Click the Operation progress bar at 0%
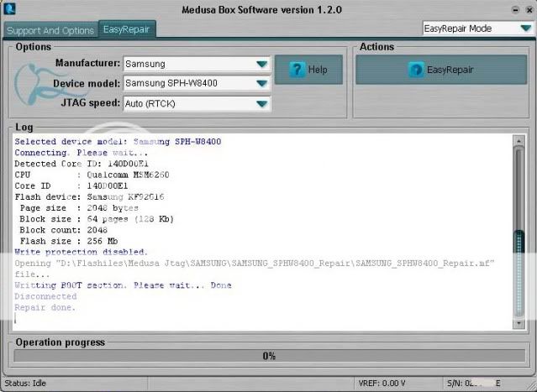Viewport: 537px width, 392px height. click(269, 356)
